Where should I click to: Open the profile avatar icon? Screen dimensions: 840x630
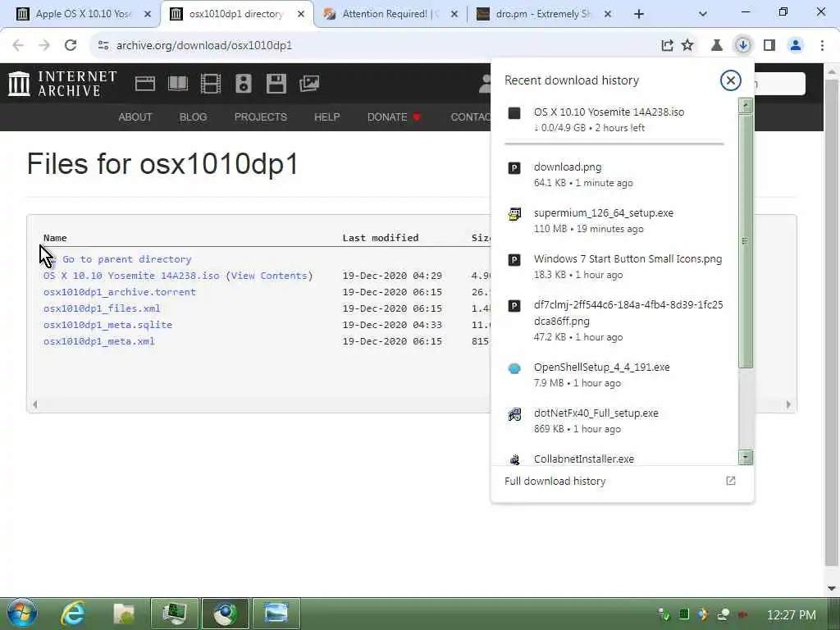(796, 46)
